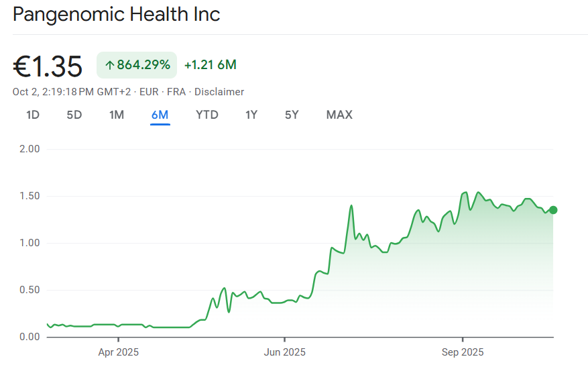The height and width of the screenshot is (365, 588).
Task: Show the MAX time range
Action: coord(339,115)
